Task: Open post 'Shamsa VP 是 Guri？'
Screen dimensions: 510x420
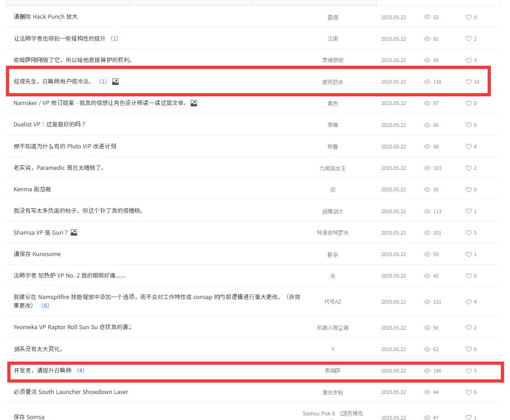Action: pos(41,232)
